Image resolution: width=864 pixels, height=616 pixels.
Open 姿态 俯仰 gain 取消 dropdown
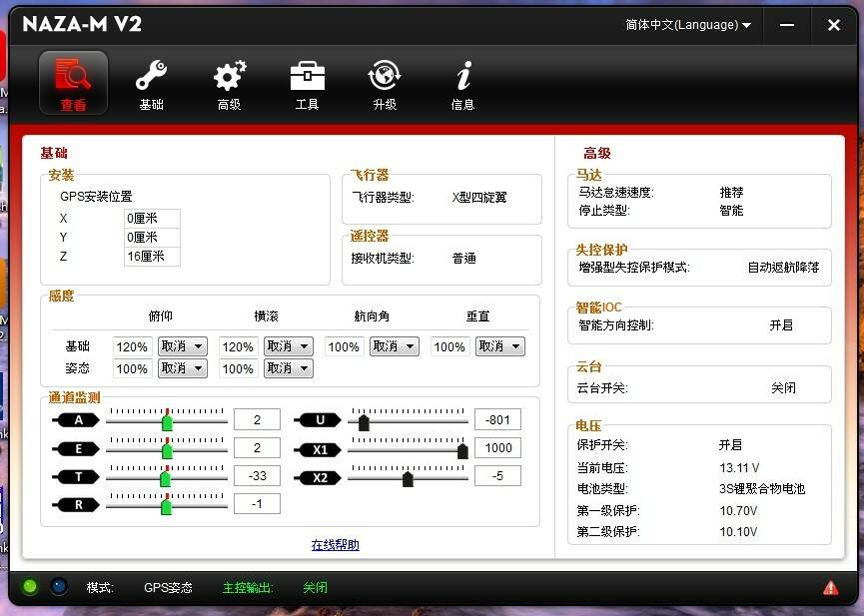[x=183, y=368]
